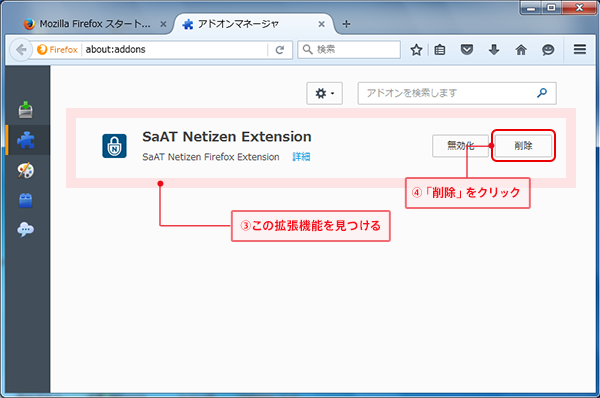The height and width of the screenshot is (398, 600).
Task: Open the Hello chat bubble icon
Action: 548,50
